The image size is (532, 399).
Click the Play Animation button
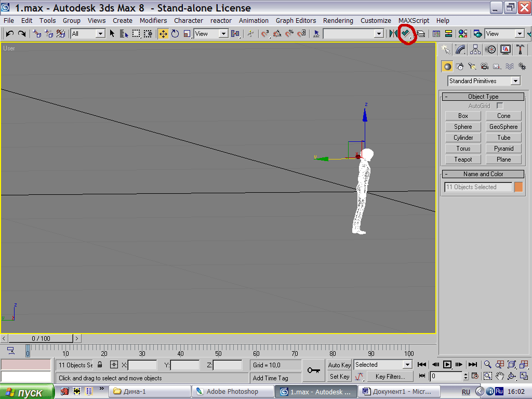(447, 364)
